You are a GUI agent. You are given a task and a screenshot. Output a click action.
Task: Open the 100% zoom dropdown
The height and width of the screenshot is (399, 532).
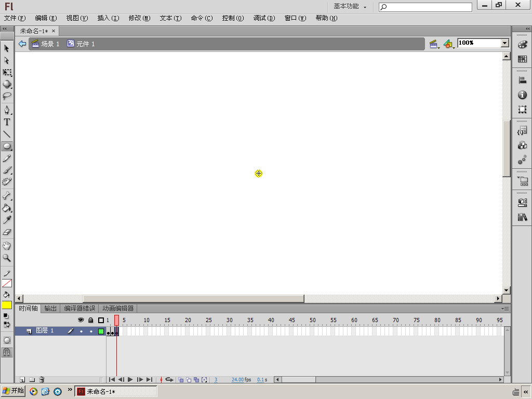tap(505, 43)
